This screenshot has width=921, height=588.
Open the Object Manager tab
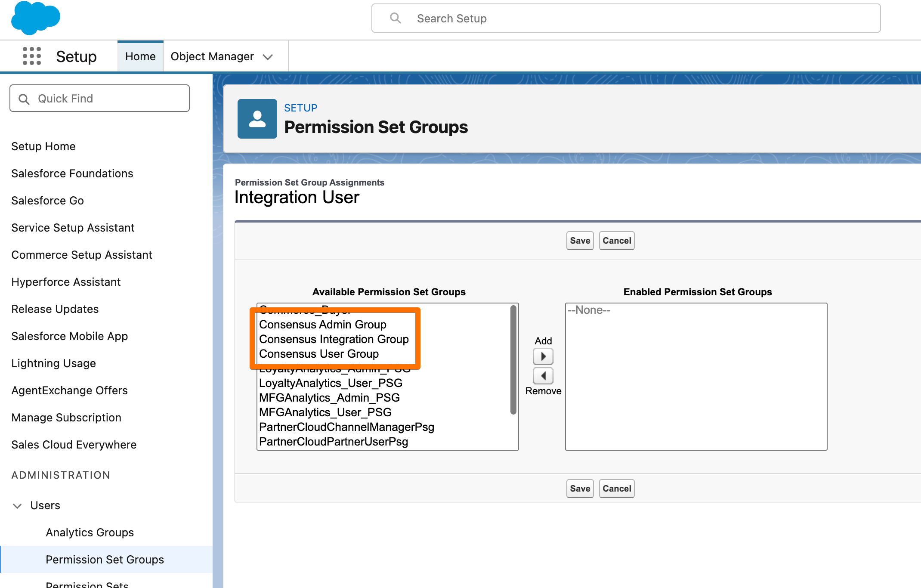pyautogui.click(x=212, y=56)
